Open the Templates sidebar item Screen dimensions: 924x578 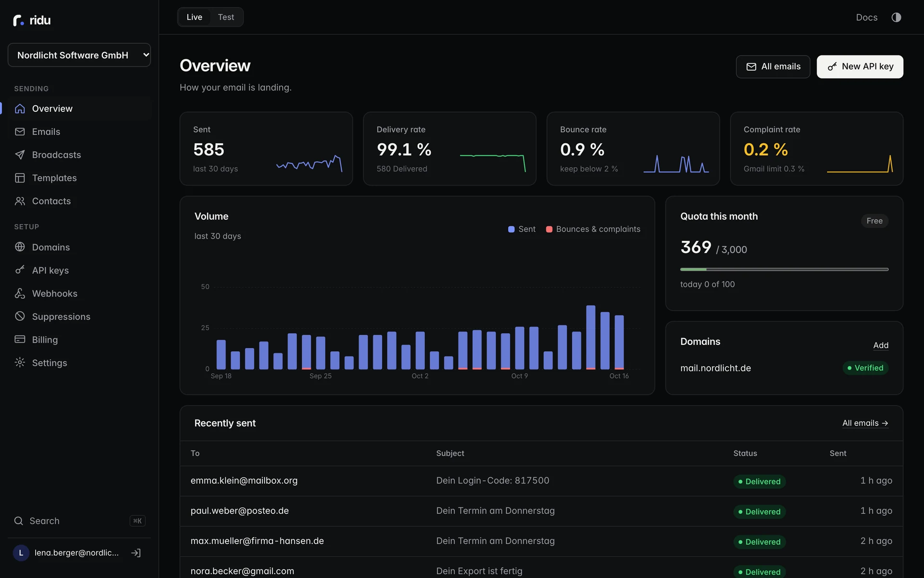[x=79, y=178]
